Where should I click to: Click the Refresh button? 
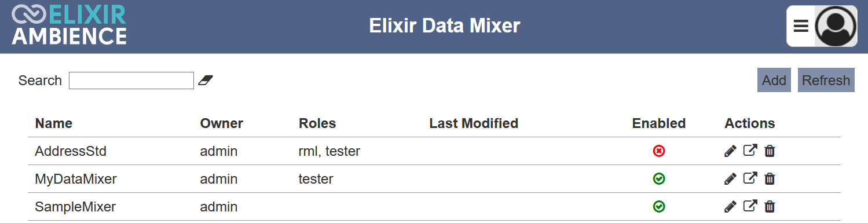(826, 80)
